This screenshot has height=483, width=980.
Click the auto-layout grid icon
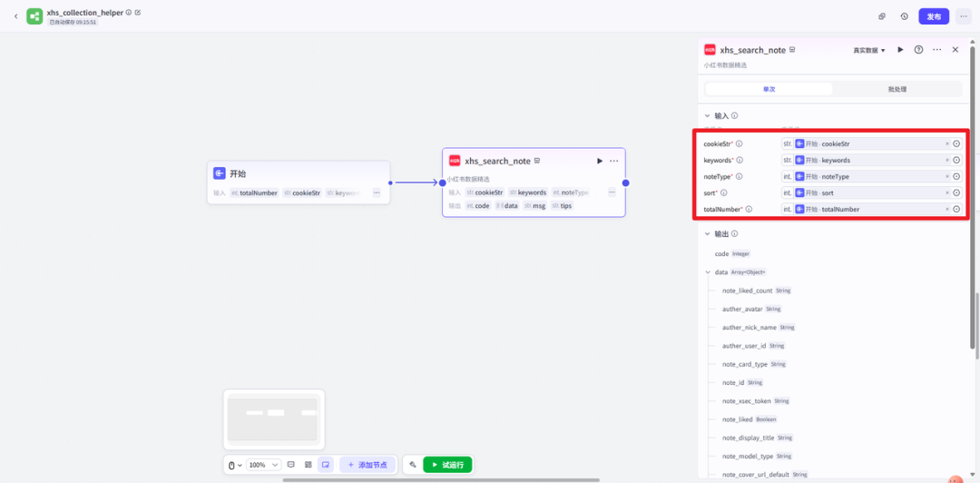point(309,465)
